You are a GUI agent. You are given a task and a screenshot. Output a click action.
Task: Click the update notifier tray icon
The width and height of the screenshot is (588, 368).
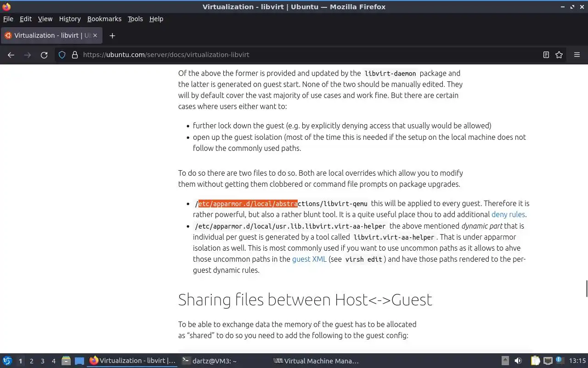click(x=559, y=360)
